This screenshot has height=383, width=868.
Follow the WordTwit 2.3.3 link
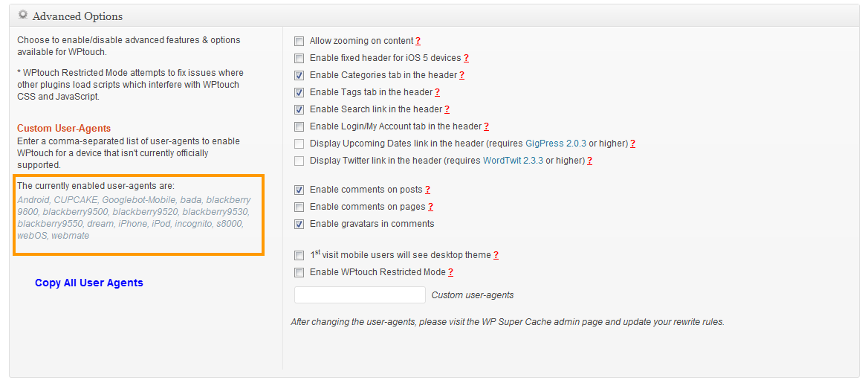514,161
